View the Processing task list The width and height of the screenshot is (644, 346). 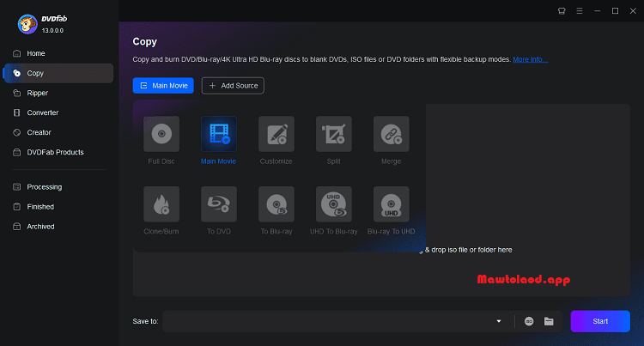coord(58,187)
